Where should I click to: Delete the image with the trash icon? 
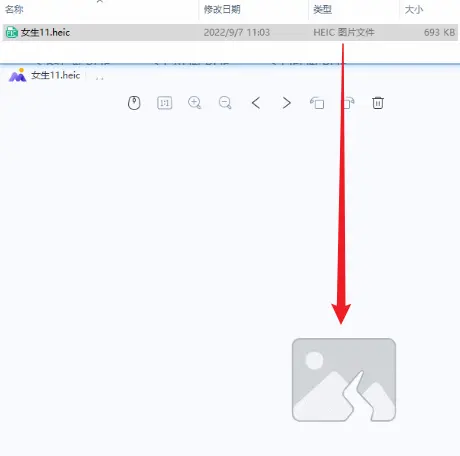point(378,103)
